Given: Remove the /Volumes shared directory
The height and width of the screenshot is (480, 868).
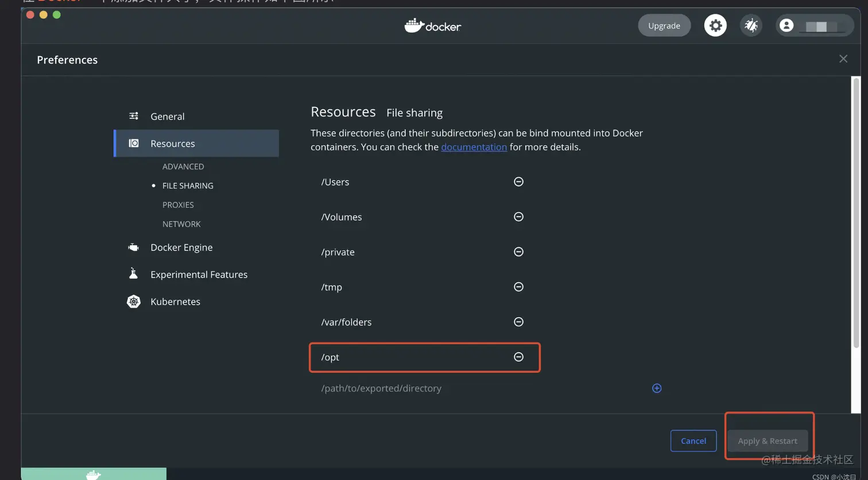Looking at the screenshot, I should click(518, 217).
